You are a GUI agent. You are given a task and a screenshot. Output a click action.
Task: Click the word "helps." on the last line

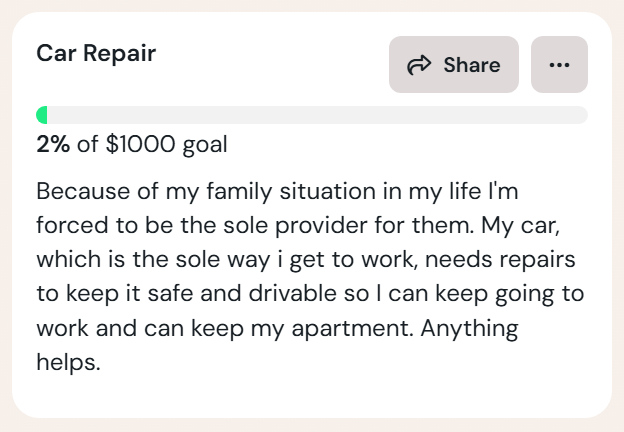tap(69, 362)
